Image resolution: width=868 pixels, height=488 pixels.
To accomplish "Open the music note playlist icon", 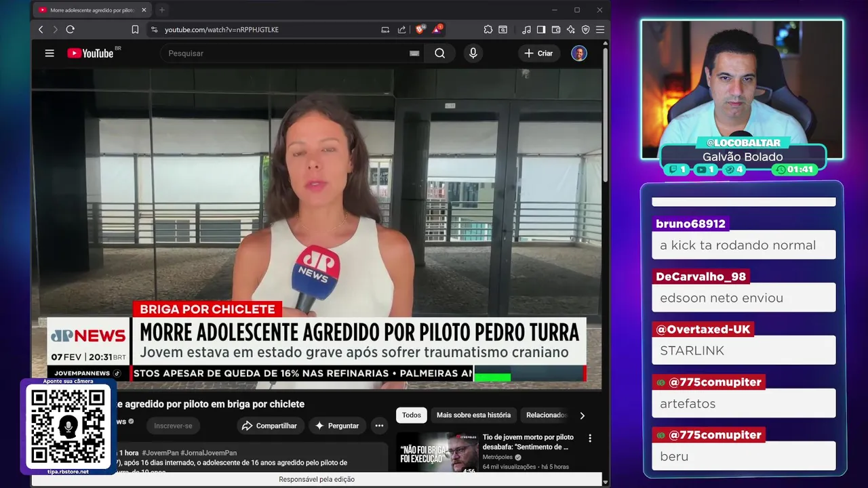I will click(527, 30).
